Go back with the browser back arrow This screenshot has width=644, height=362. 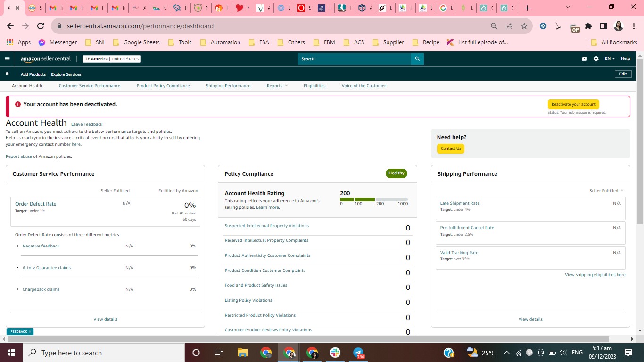tap(10, 26)
